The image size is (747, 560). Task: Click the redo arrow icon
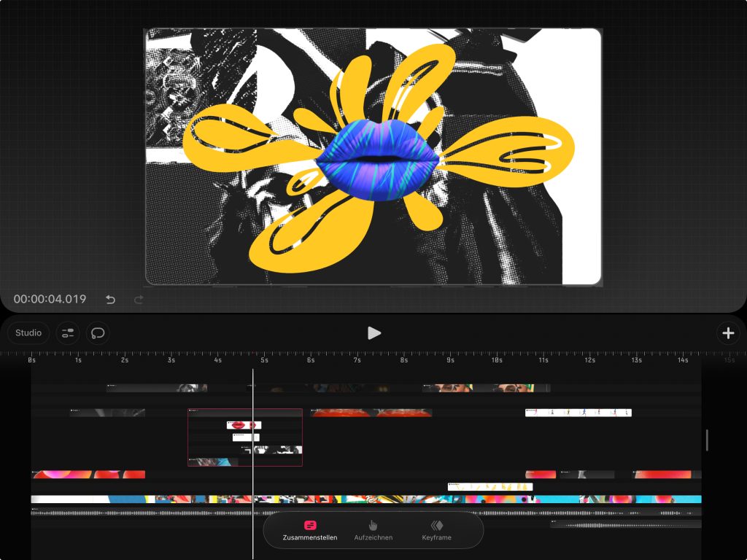[x=139, y=300]
